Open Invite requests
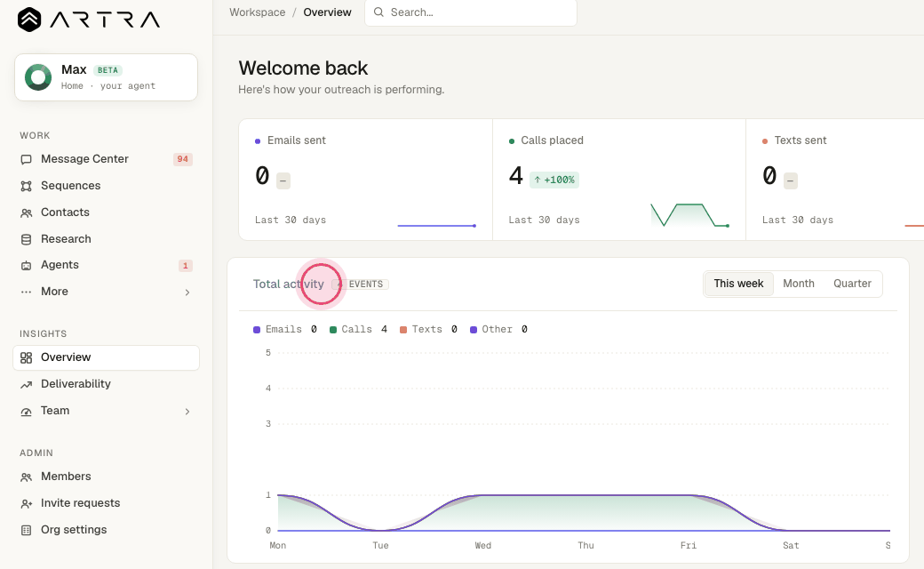Image resolution: width=924 pixels, height=569 pixels. click(106, 503)
